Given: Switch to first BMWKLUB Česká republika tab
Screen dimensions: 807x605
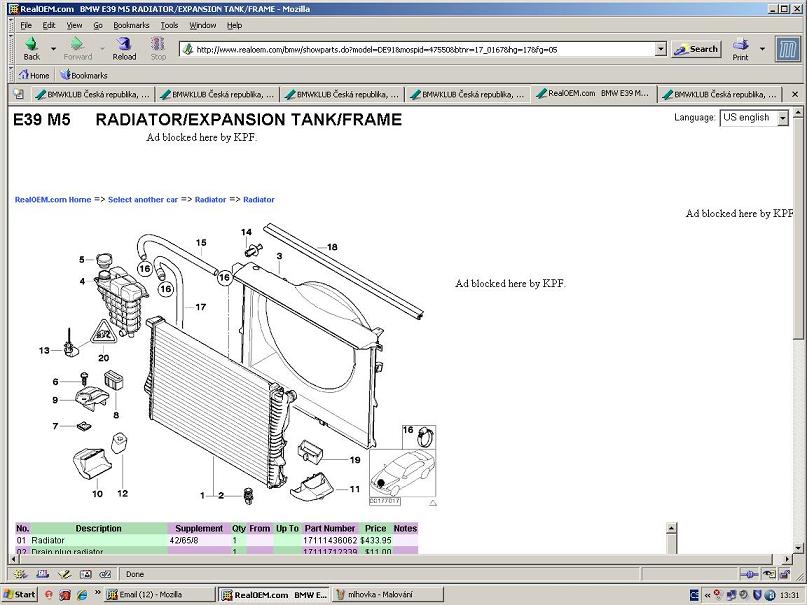Looking at the screenshot, I should coord(92,95).
